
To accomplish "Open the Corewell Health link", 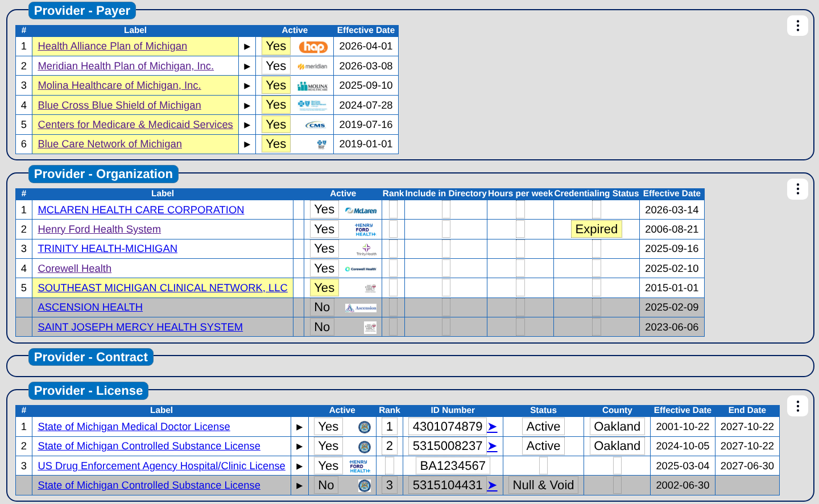I will (x=75, y=268).
